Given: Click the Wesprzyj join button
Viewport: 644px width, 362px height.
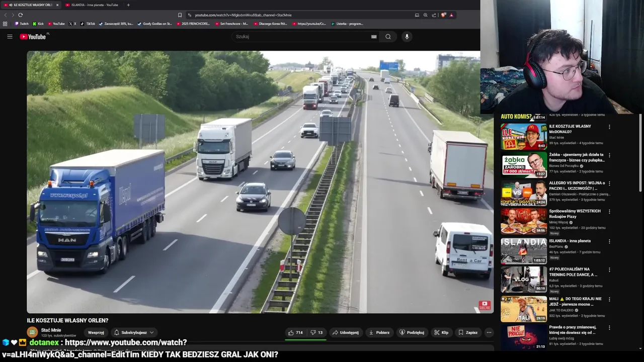Looking at the screenshot, I should [96, 332].
